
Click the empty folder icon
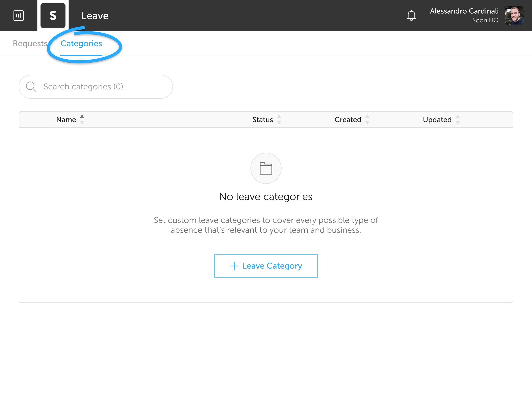tap(266, 168)
